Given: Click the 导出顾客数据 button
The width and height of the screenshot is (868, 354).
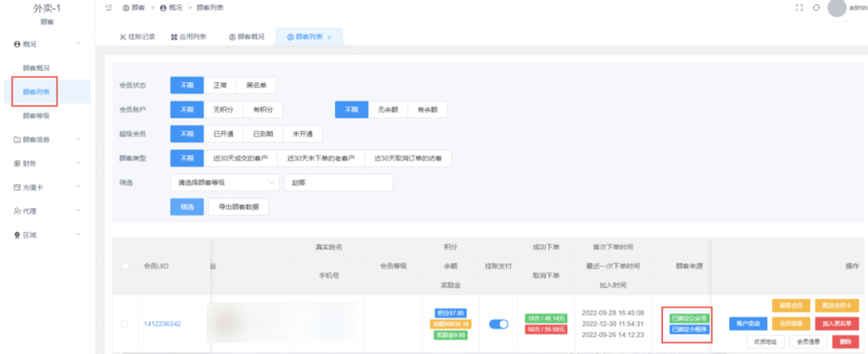Looking at the screenshot, I should [238, 207].
